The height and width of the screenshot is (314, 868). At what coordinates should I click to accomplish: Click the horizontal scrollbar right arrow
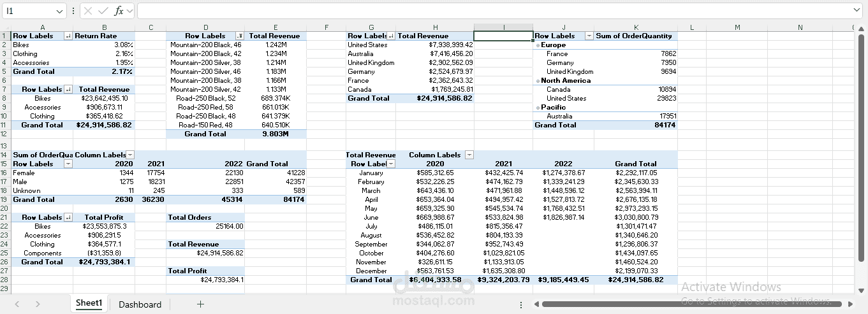850,304
